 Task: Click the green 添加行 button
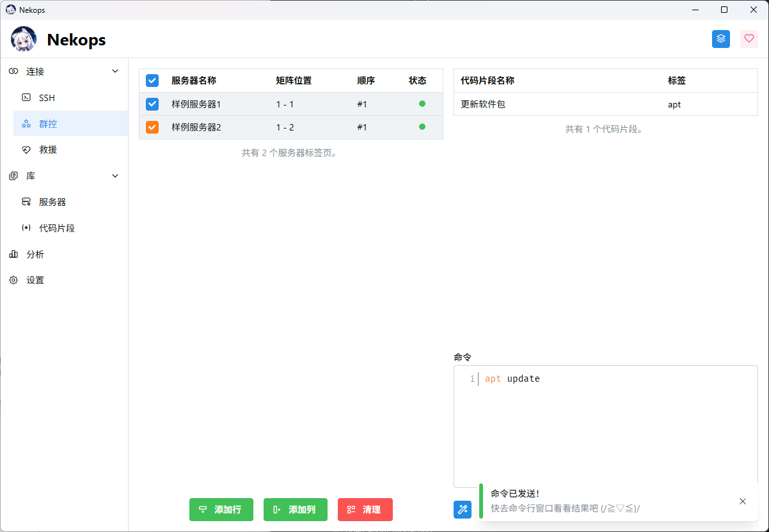pos(221,510)
